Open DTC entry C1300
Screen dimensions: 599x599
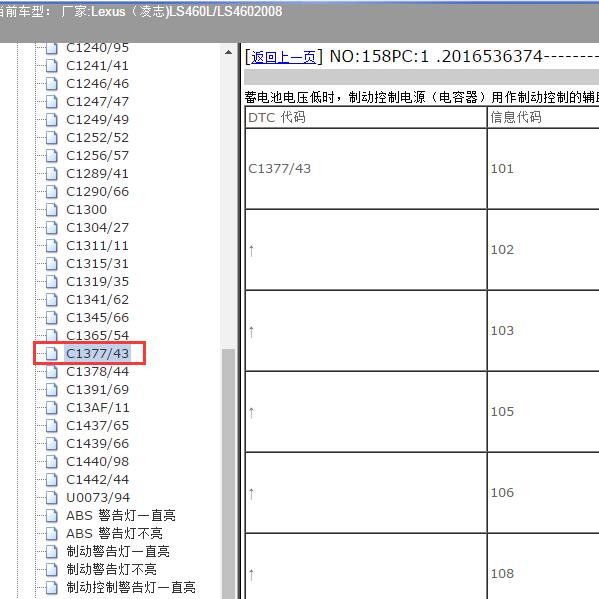pyautogui.click(x=86, y=209)
